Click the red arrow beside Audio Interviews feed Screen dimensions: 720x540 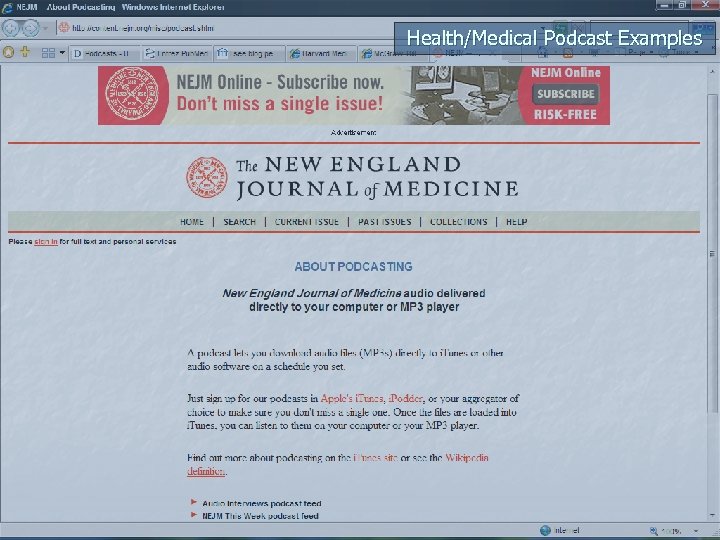(x=194, y=502)
